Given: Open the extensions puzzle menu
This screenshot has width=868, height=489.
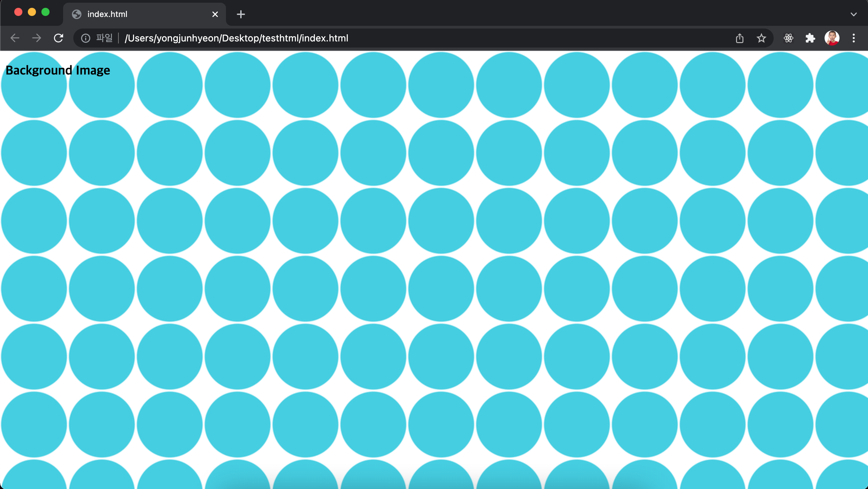Looking at the screenshot, I should (810, 38).
